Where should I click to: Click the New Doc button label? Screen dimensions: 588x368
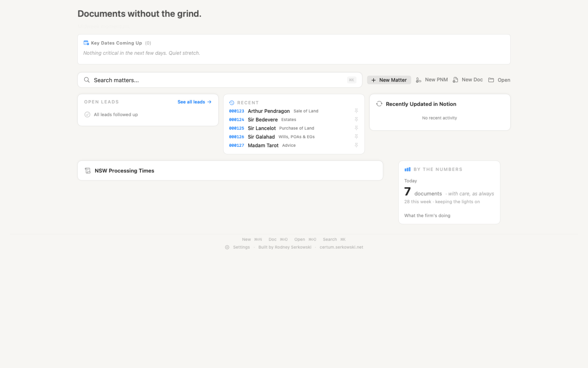click(x=472, y=80)
